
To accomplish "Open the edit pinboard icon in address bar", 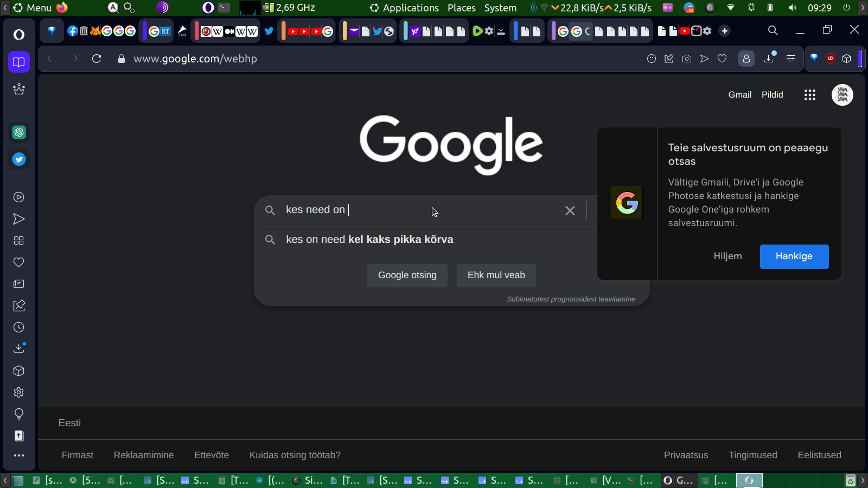I will 669,59.
